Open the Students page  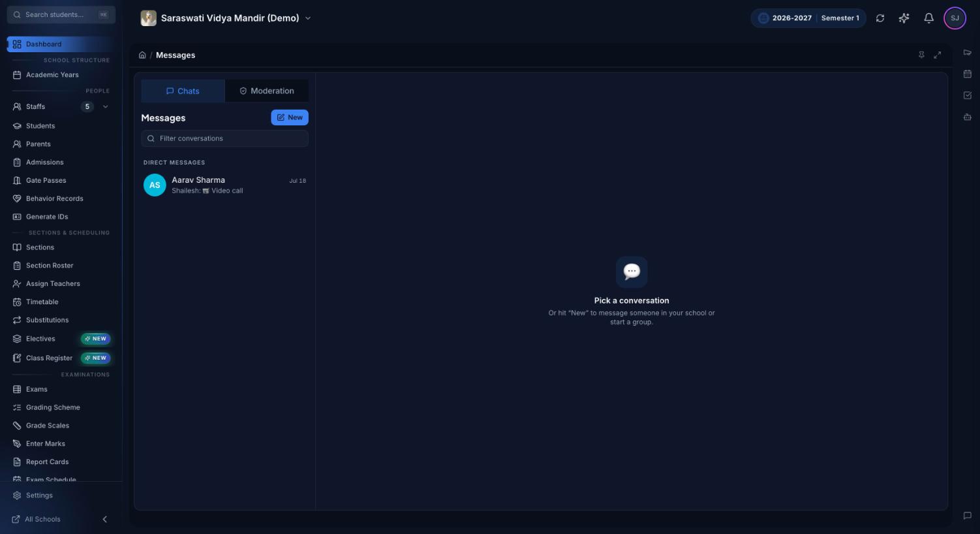tap(61, 126)
